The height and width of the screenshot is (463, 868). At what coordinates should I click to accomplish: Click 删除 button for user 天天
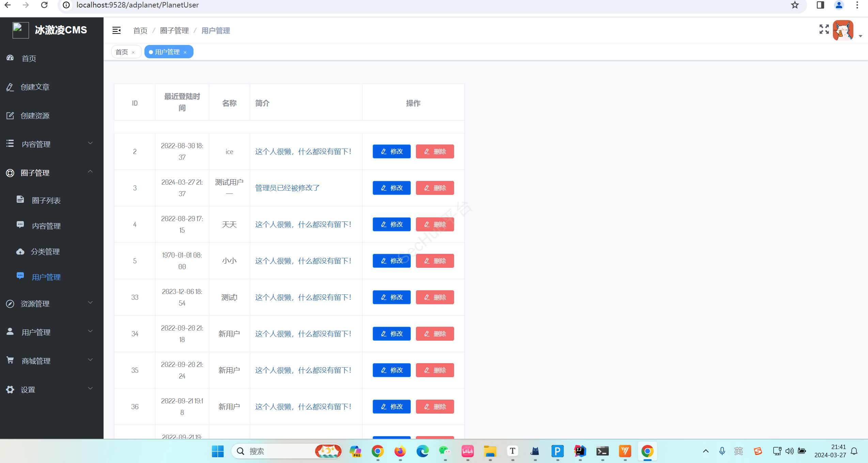[x=435, y=225]
